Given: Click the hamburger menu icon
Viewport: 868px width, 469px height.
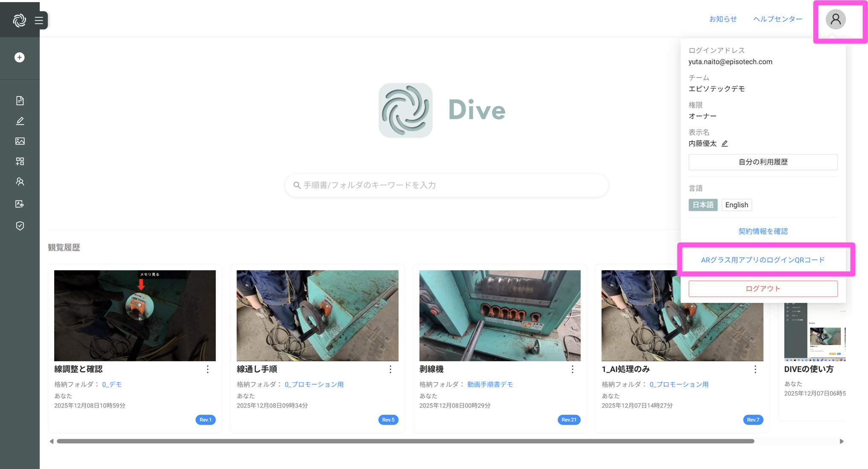Looking at the screenshot, I should (x=39, y=20).
